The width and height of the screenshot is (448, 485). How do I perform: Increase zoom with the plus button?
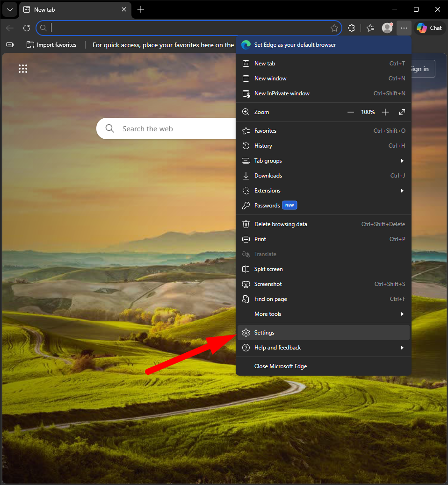385,112
